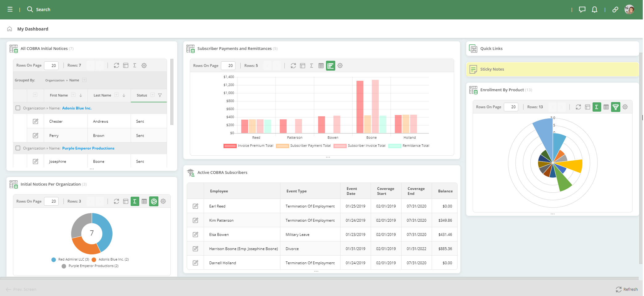Open the Quick Links panel
Screen dimensions: 644x296
click(491, 49)
